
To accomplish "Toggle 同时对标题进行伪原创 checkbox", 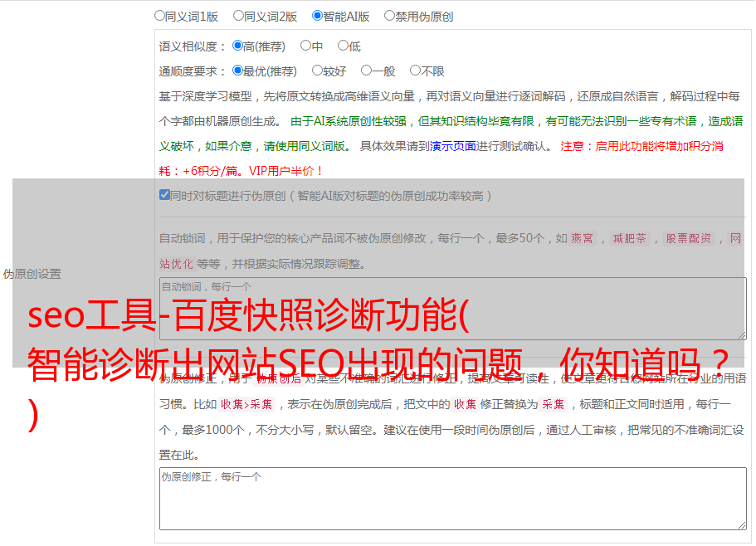I will (x=164, y=195).
